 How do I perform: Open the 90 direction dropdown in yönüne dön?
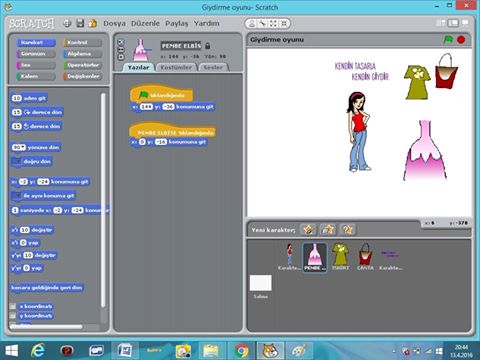[19, 147]
